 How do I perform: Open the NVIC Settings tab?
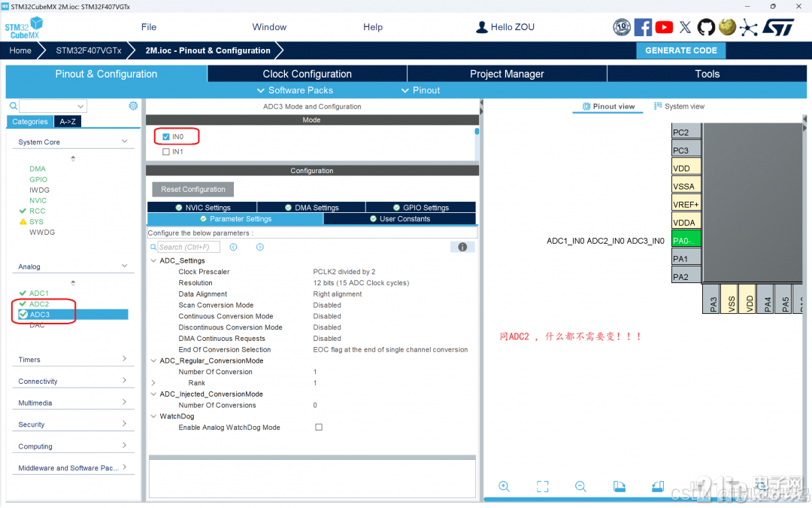click(x=202, y=208)
